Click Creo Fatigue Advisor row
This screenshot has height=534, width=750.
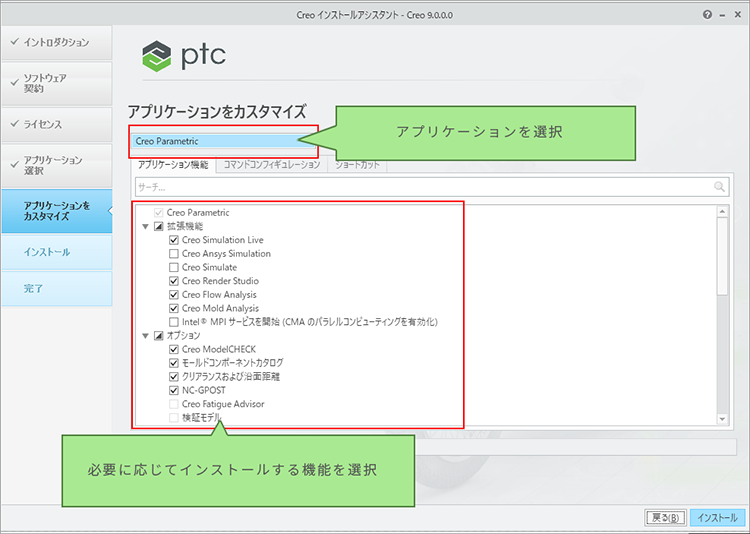point(223,404)
